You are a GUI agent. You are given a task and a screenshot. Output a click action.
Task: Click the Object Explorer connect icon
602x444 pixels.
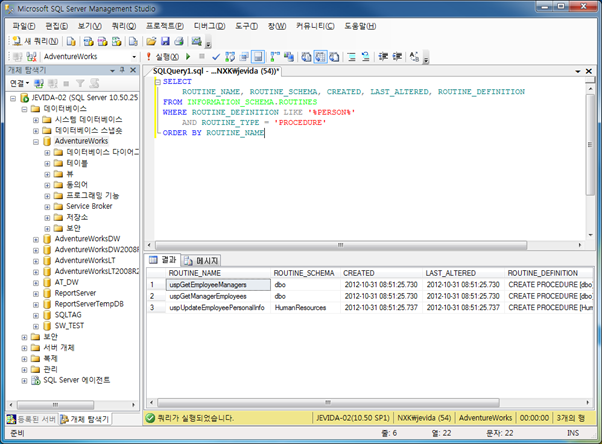(x=39, y=83)
